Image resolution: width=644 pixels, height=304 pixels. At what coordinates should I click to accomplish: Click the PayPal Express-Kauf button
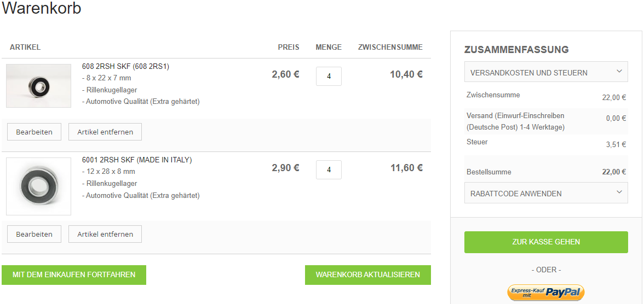546,293
